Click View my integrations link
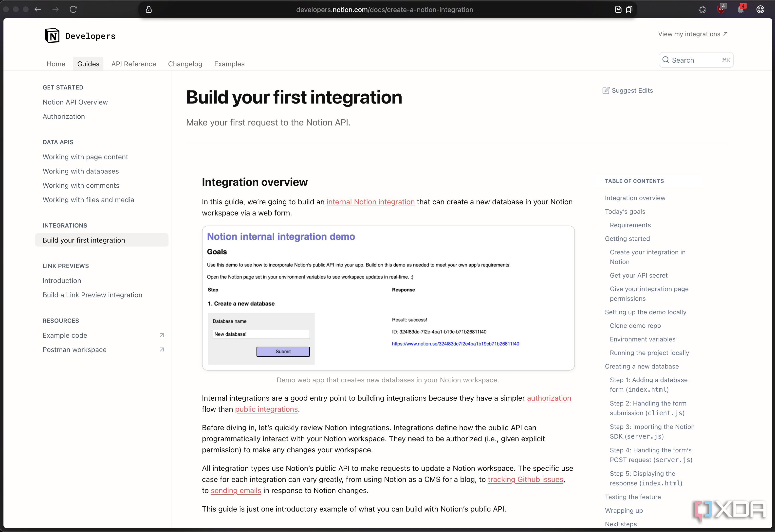This screenshot has height=532, width=775. point(693,34)
